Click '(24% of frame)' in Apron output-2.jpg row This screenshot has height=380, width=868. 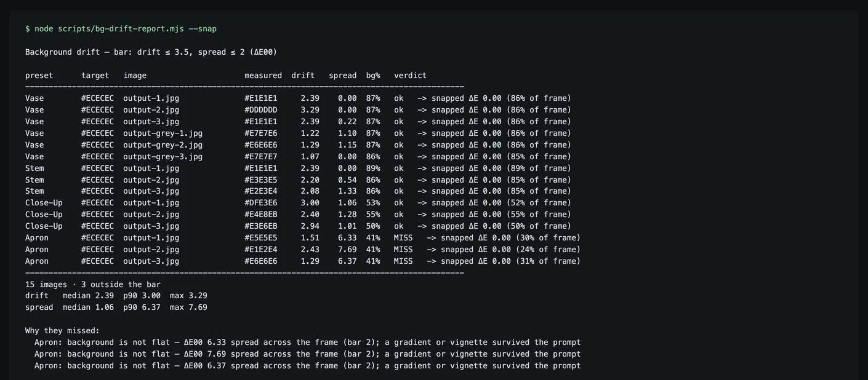coord(549,250)
